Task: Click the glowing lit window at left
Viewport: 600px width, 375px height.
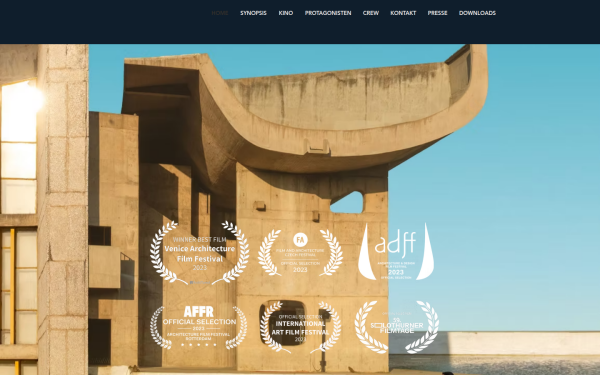Action: (x=19, y=111)
